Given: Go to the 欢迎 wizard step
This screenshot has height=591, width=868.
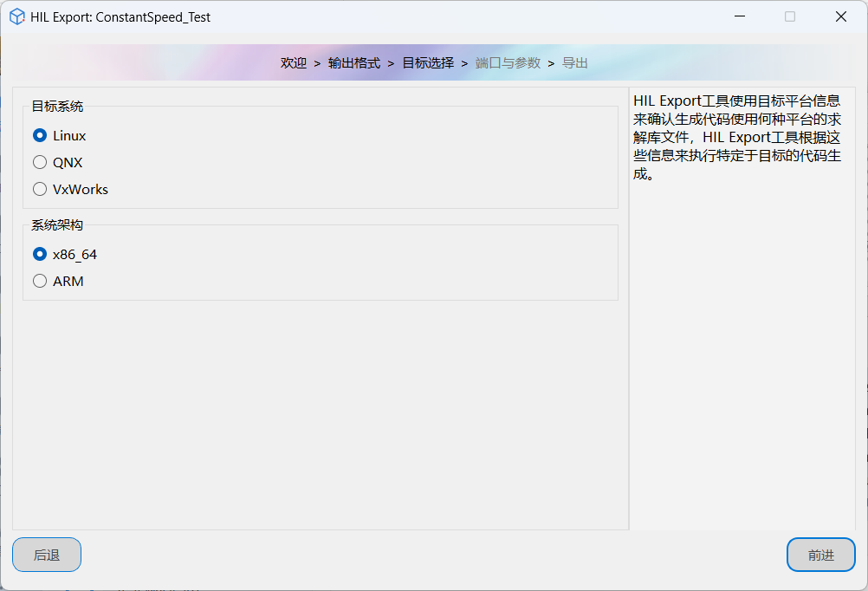Looking at the screenshot, I should (294, 63).
